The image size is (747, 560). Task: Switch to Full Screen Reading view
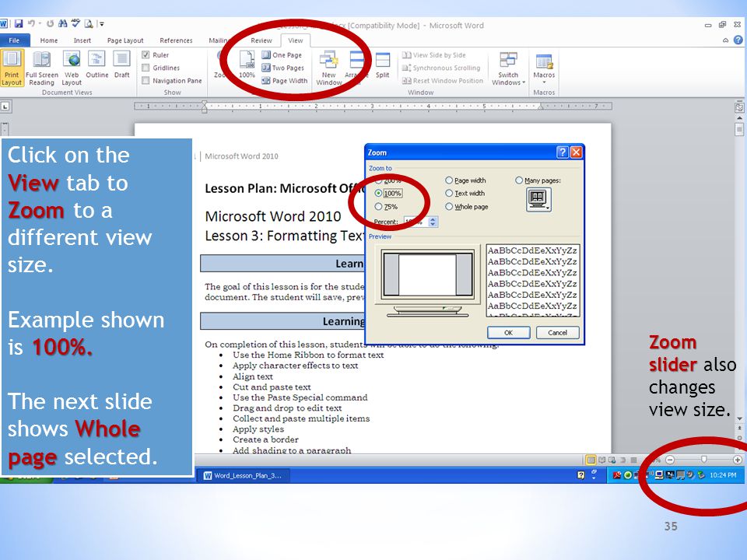pyautogui.click(x=41, y=68)
